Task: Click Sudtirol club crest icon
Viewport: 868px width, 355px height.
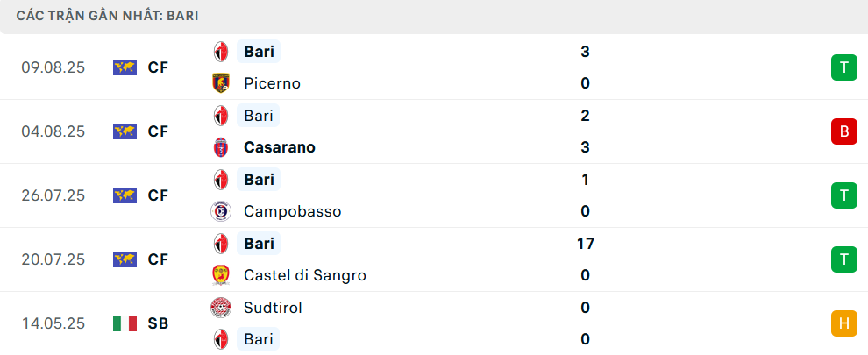Action: pyautogui.click(x=221, y=308)
